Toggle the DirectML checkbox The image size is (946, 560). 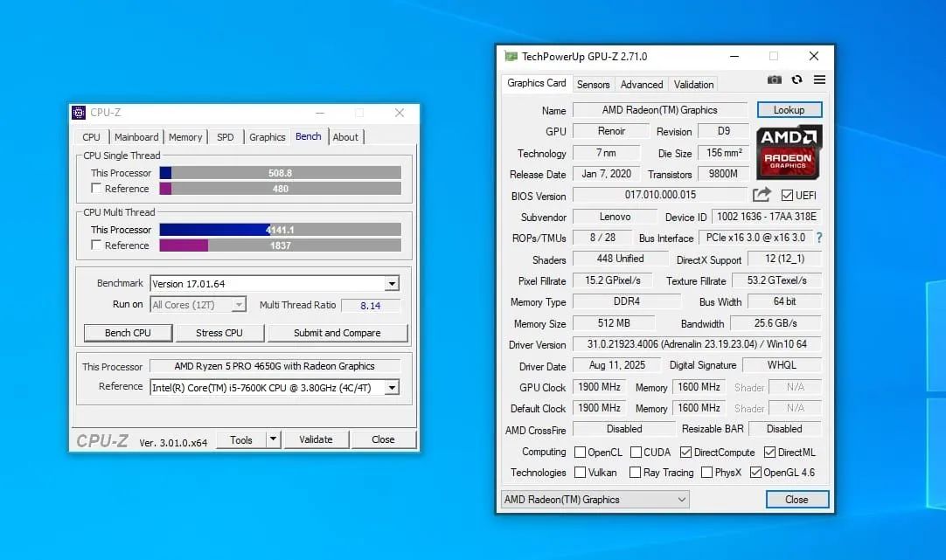point(769,452)
